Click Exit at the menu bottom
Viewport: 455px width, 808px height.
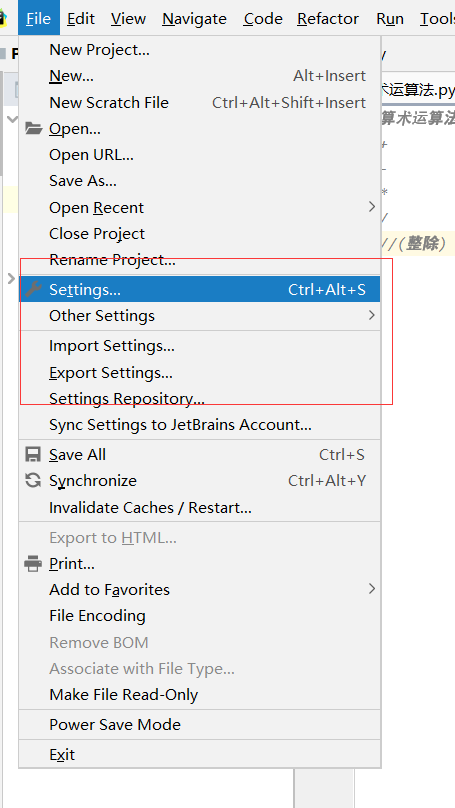(x=200, y=755)
